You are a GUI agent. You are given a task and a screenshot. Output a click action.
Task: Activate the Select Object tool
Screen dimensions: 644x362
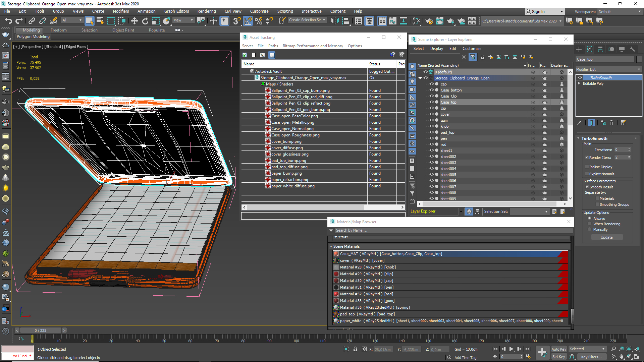[89, 21]
